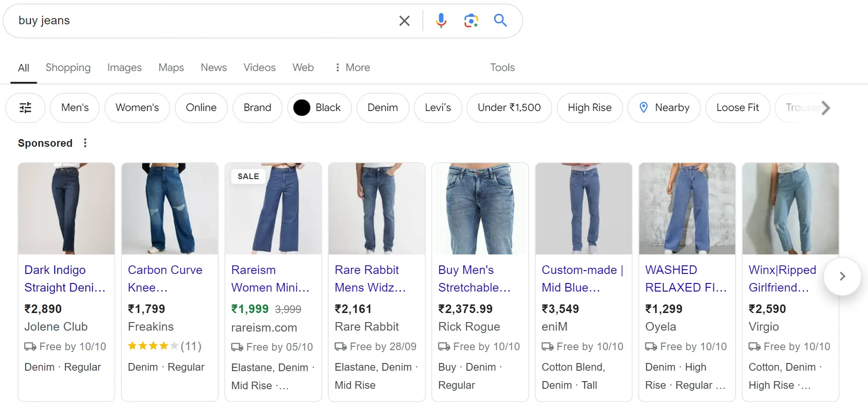Viewport: 868px width, 404px height.
Task: Clear the search box with X icon
Action: (x=404, y=20)
